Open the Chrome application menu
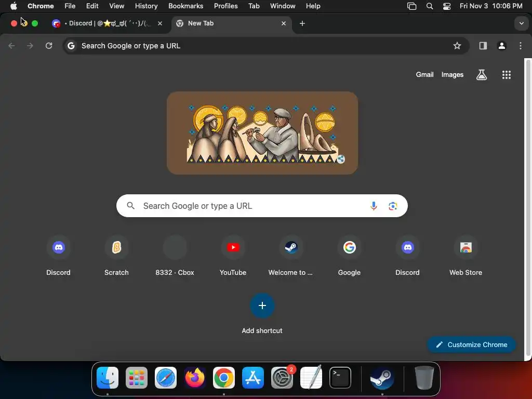Image resolution: width=532 pixels, height=399 pixels. (41, 6)
